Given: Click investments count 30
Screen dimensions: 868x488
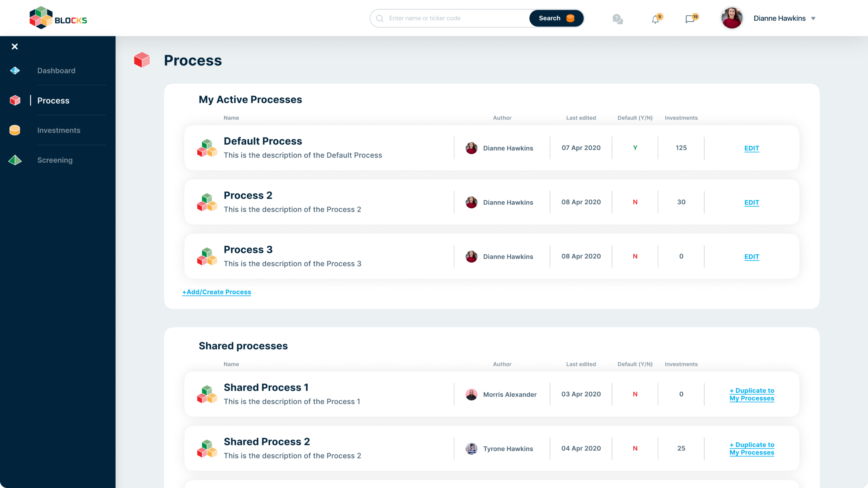Looking at the screenshot, I should [681, 202].
